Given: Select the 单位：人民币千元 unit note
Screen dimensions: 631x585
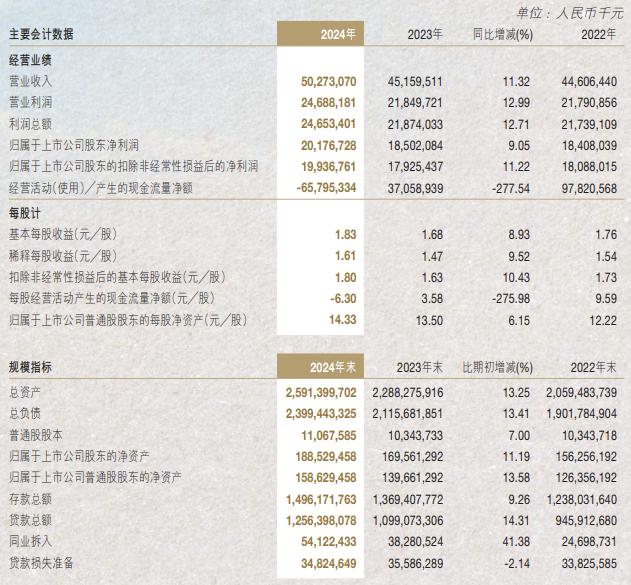Looking at the screenshot, I should (570, 13).
